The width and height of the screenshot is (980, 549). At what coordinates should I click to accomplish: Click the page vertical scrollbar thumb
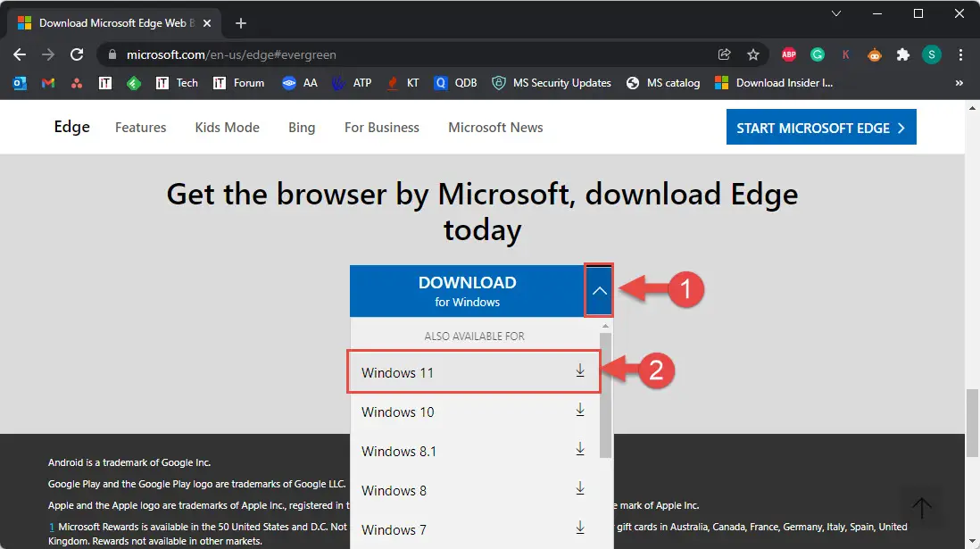coord(972,423)
